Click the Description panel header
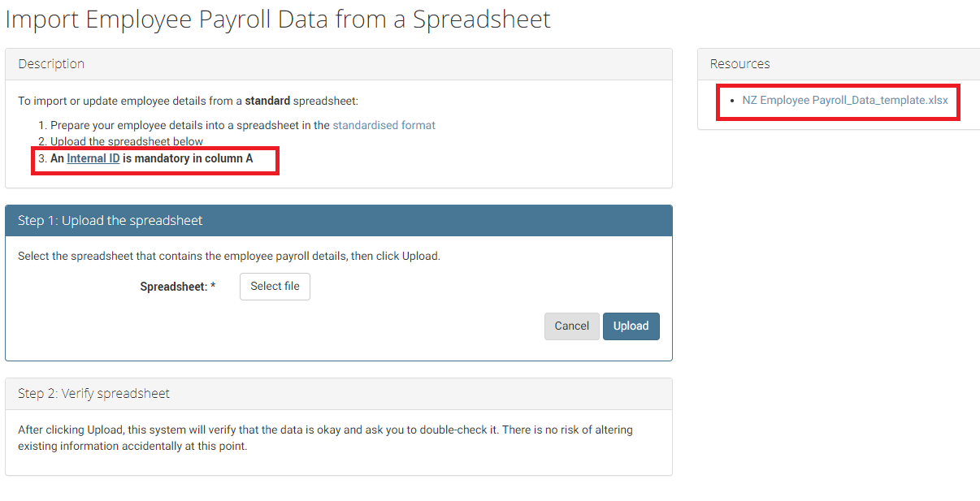The width and height of the screenshot is (980, 501). click(51, 64)
